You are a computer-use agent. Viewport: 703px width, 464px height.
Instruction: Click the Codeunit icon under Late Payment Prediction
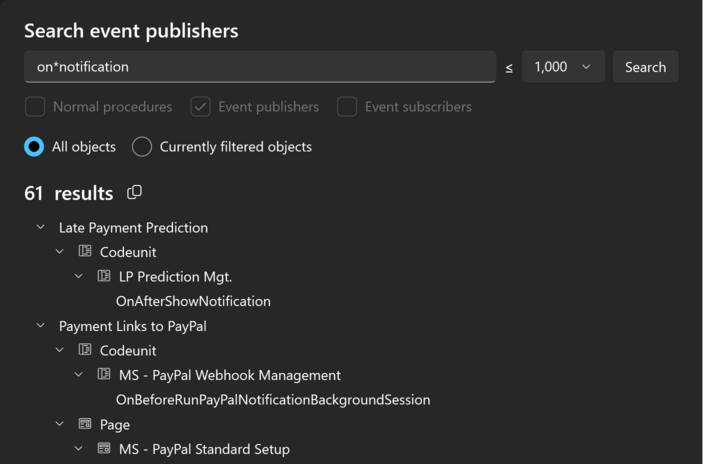[85, 251]
